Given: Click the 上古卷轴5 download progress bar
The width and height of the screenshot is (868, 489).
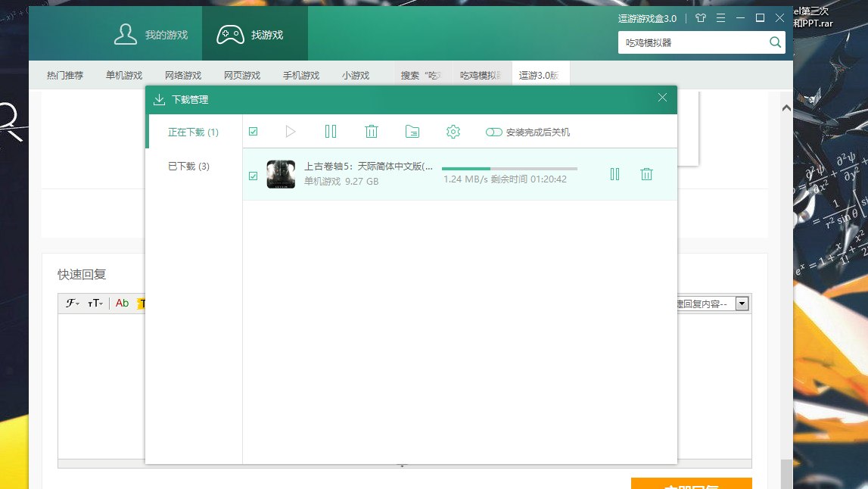Looking at the screenshot, I should coord(509,168).
